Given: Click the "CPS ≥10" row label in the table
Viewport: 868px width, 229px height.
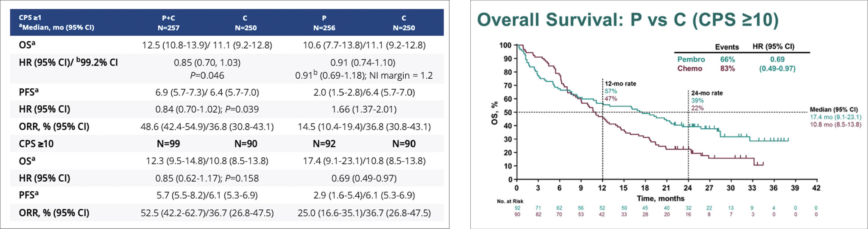Looking at the screenshot, I should click(36, 144).
